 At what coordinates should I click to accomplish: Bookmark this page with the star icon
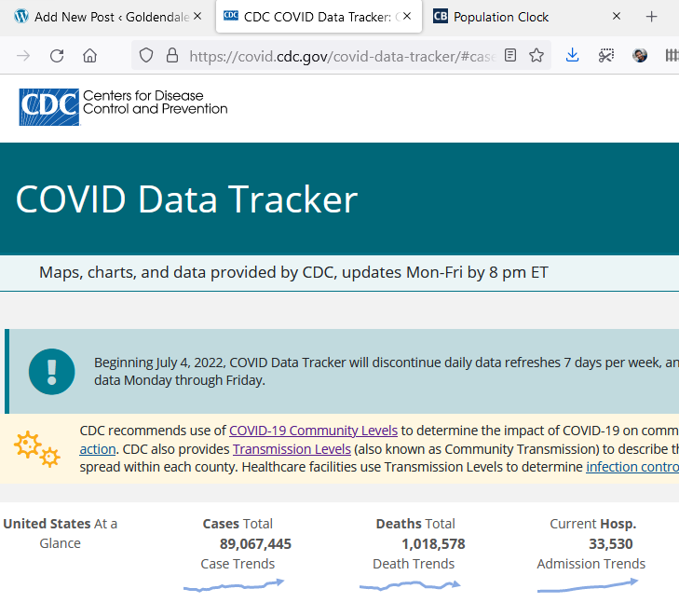[536, 55]
